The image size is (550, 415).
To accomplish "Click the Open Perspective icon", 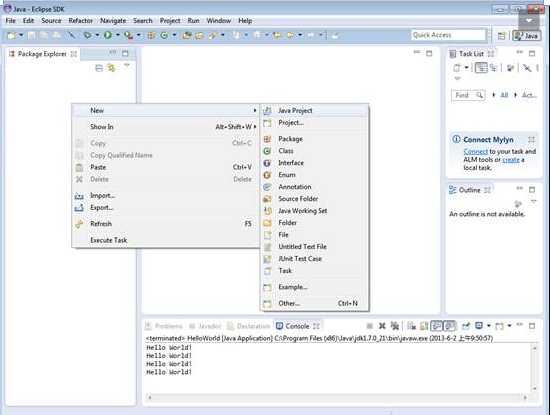I will 502,35.
